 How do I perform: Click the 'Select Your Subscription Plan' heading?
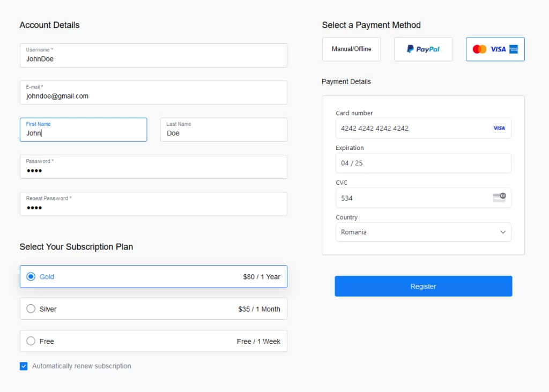click(x=76, y=247)
